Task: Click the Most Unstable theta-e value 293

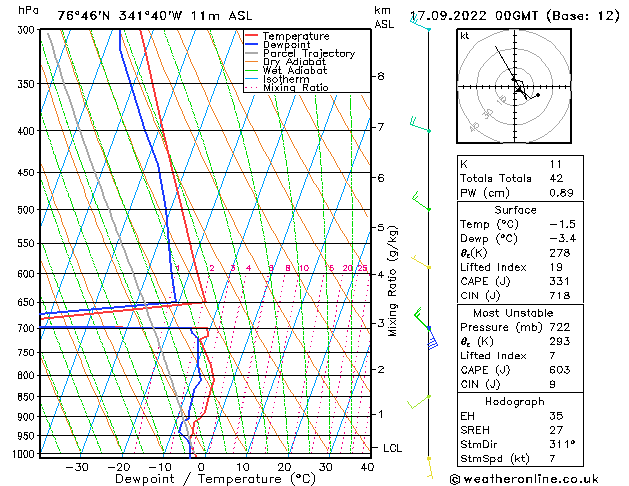Action: pos(560,341)
